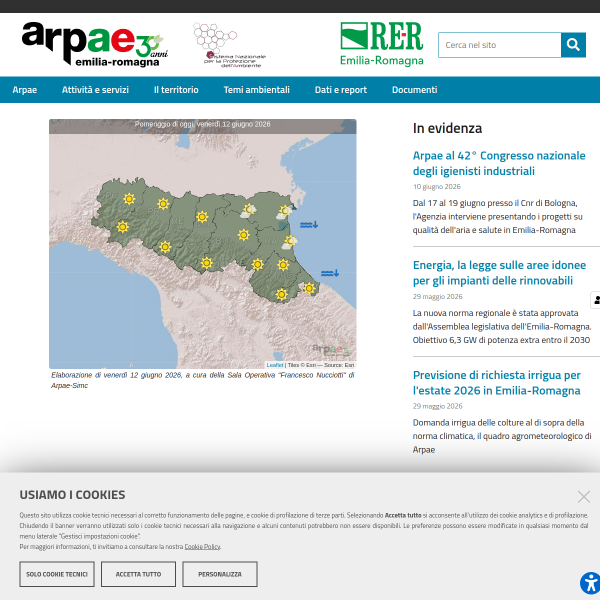The height and width of the screenshot is (600, 600).
Task: Click the map header 'Pomeriggio di oggi'
Action: pos(202,124)
